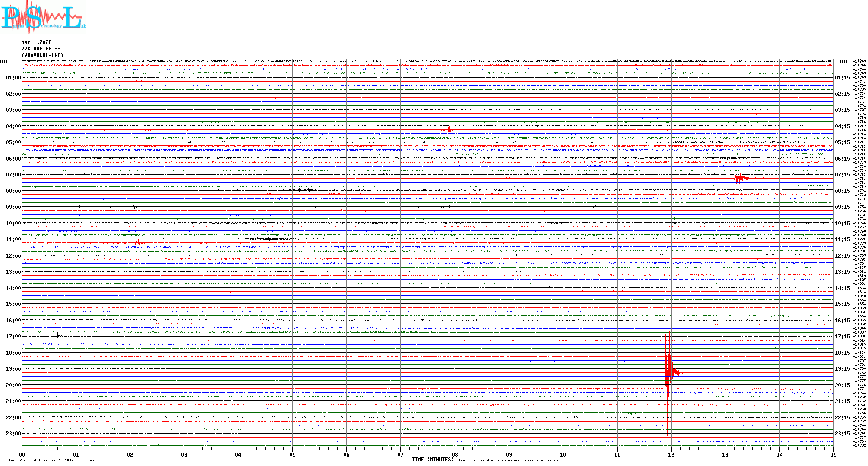Screen dimensions: 868x466
Task: Select the 12:00 hour label on left
Action: (13, 256)
